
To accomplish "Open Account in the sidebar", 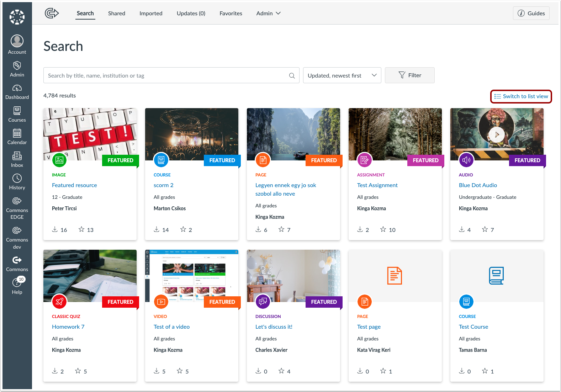I will tap(17, 45).
